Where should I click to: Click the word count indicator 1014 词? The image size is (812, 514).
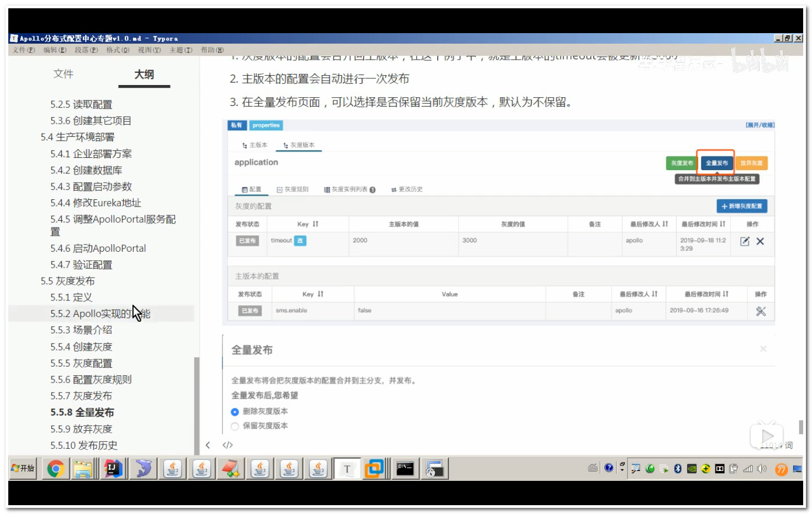[x=777, y=446]
